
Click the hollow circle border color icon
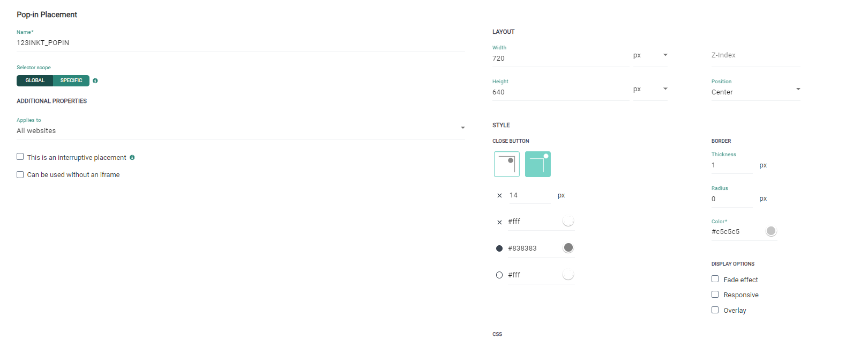coord(499,275)
